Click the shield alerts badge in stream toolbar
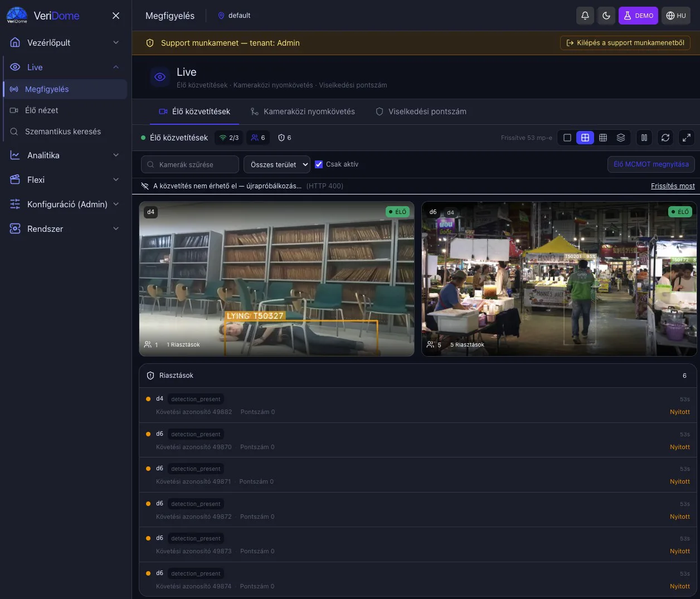700x599 pixels. pyautogui.click(x=284, y=138)
